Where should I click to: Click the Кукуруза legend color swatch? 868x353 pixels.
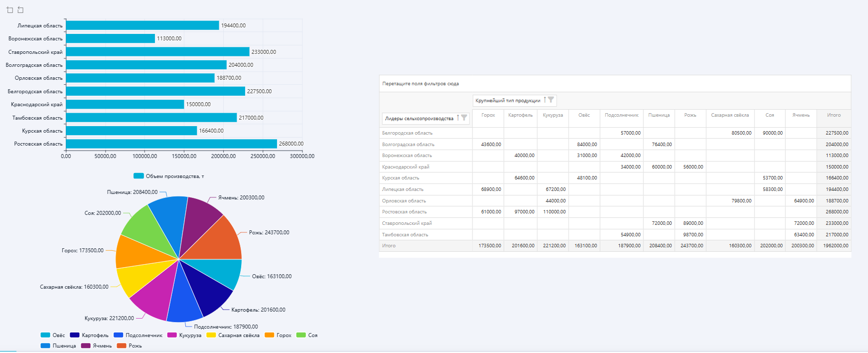point(172,336)
